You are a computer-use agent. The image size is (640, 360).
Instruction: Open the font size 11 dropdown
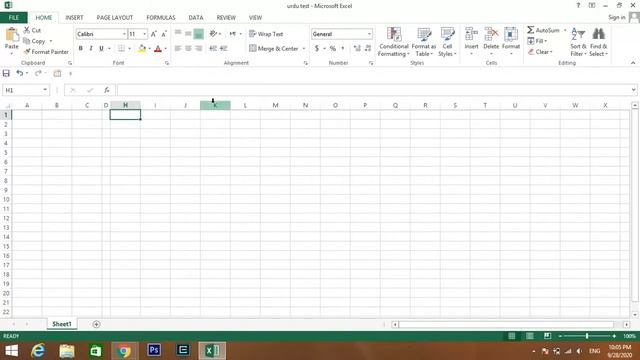(144, 34)
